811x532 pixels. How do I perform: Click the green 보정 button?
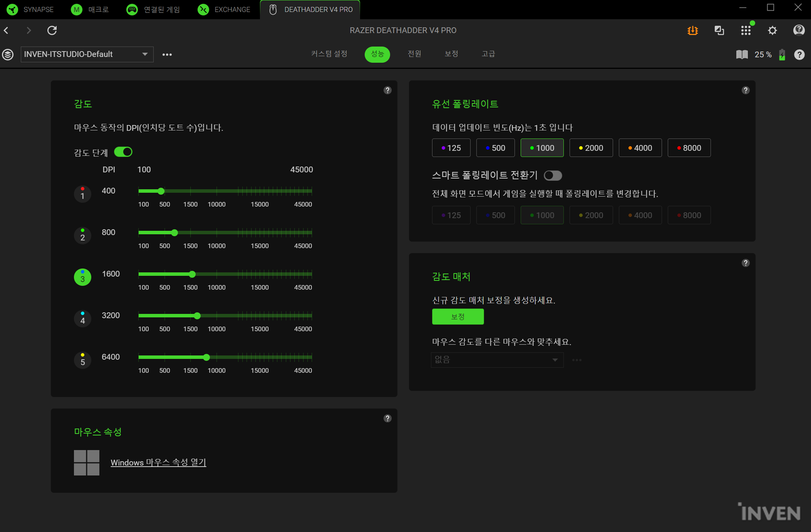[x=458, y=316]
